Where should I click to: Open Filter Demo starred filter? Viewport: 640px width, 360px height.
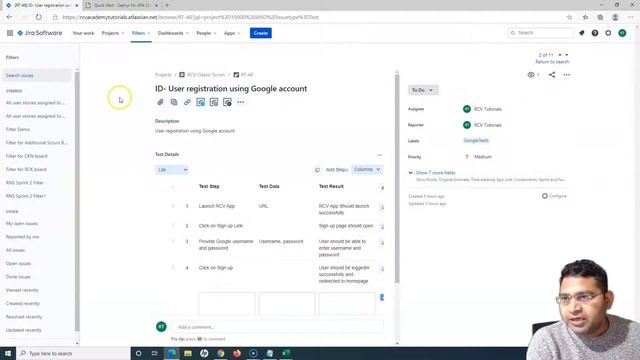18,129
